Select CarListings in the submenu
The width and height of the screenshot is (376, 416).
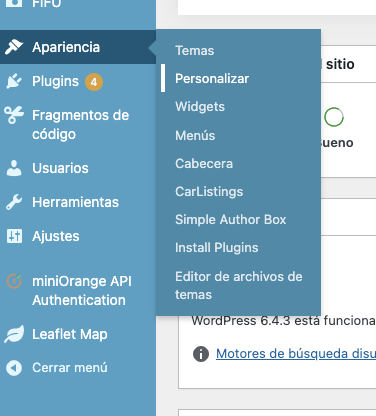[x=209, y=192]
